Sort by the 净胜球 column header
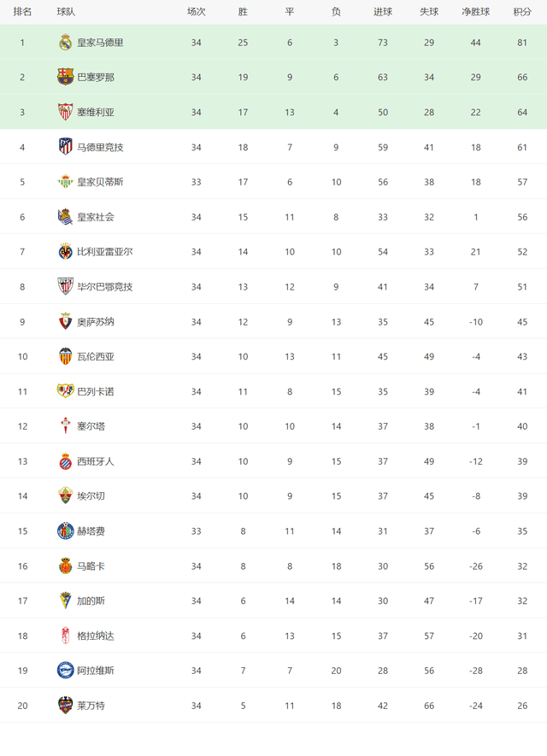Image resolution: width=547 pixels, height=756 pixels. click(x=475, y=12)
